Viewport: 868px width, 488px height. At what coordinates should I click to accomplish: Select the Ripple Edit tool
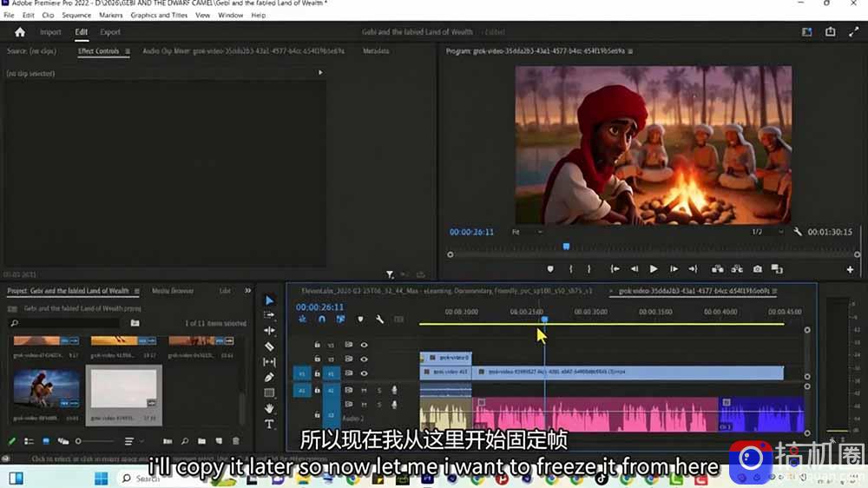coord(269,331)
